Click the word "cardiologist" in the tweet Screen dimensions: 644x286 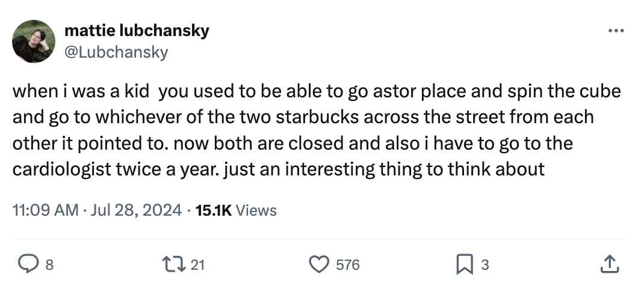click(63, 169)
